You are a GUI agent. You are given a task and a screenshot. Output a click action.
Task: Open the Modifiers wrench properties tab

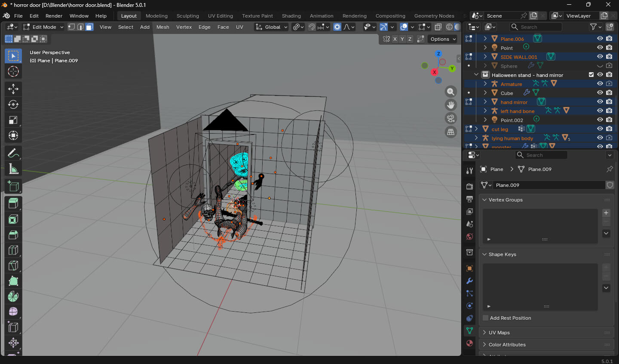click(469, 281)
